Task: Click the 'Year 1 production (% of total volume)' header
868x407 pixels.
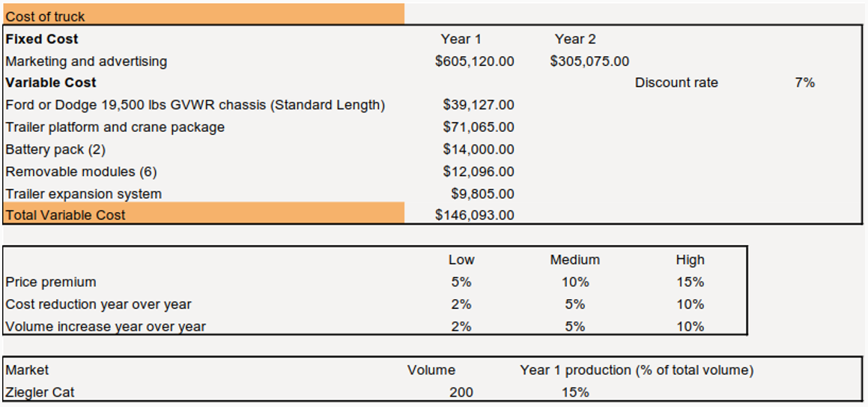Action: click(x=637, y=370)
